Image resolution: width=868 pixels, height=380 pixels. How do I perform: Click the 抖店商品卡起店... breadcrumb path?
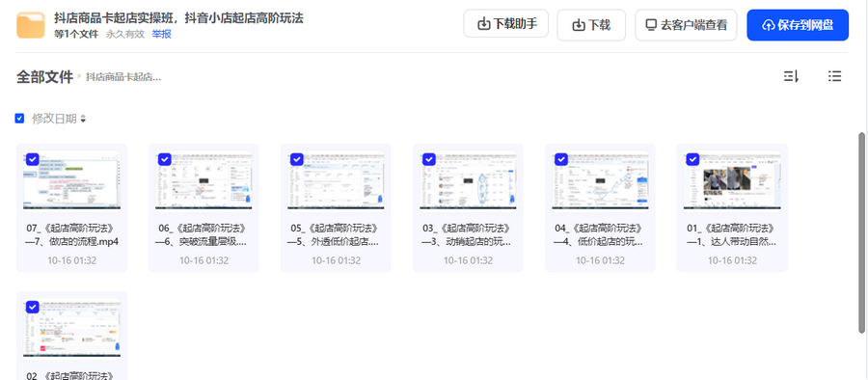pos(123,77)
